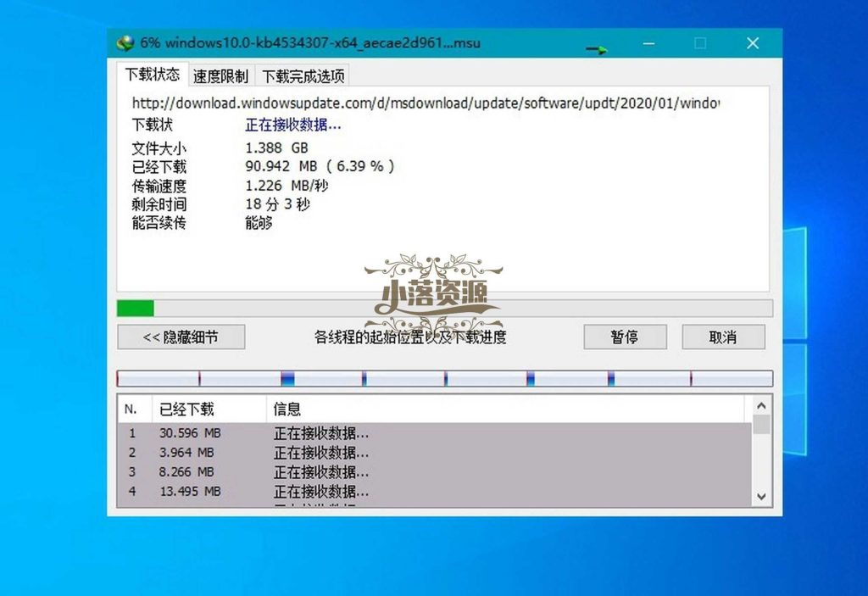
Task: Click the green download progress bar
Action: (x=444, y=309)
